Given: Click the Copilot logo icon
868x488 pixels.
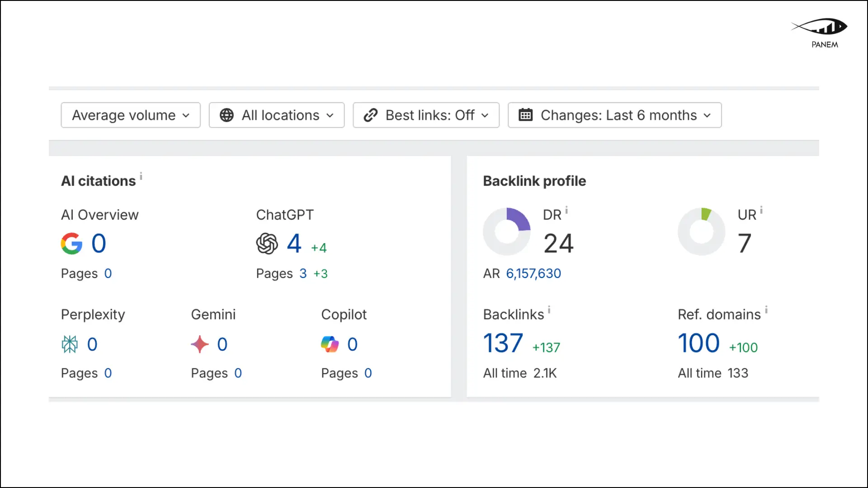Looking at the screenshot, I should pyautogui.click(x=330, y=344).
